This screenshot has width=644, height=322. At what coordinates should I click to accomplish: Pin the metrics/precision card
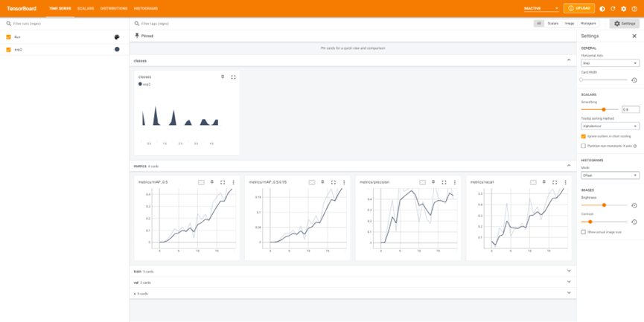point(433,182)
